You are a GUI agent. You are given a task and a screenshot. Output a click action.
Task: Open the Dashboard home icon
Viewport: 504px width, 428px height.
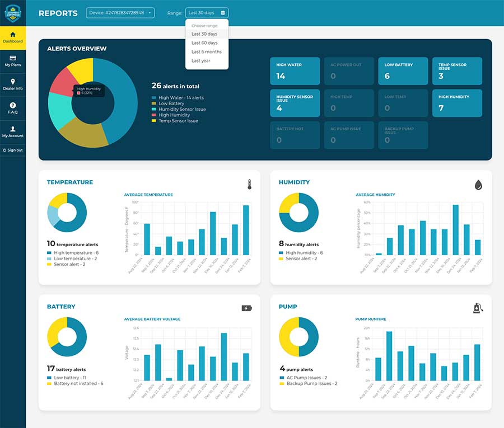(13, 34)
